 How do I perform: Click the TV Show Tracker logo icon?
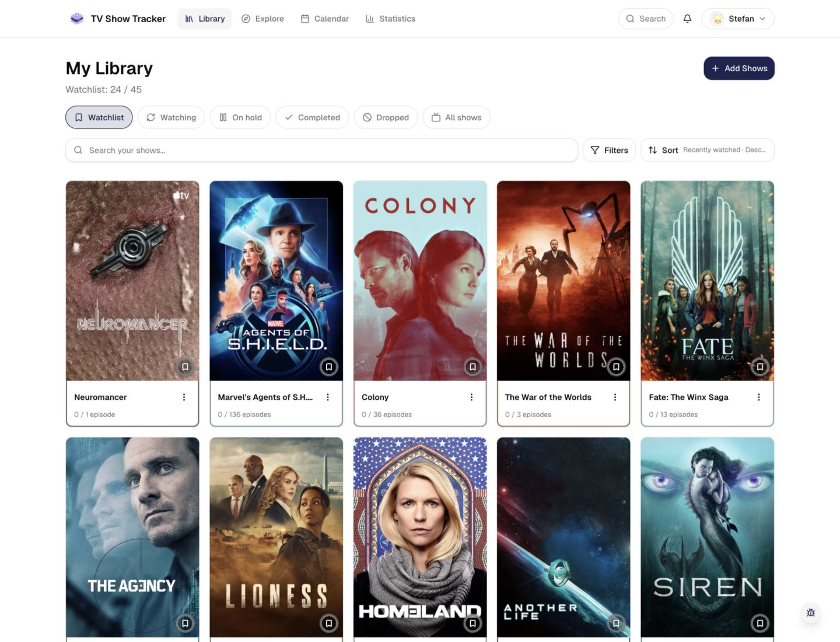76,19
